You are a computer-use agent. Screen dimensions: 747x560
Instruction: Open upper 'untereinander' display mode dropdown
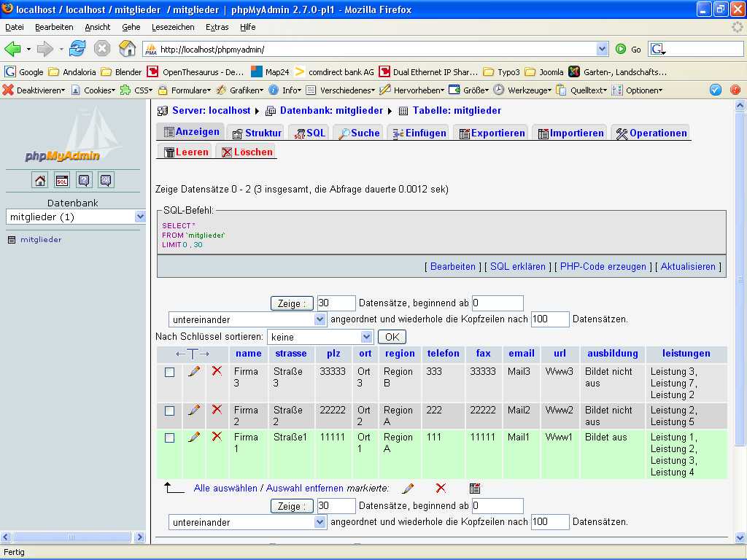320,319
